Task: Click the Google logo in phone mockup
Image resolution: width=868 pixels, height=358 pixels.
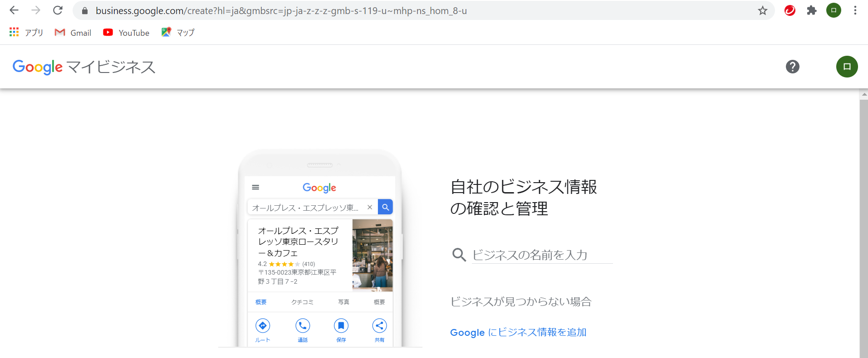Action: click(319, 188)
